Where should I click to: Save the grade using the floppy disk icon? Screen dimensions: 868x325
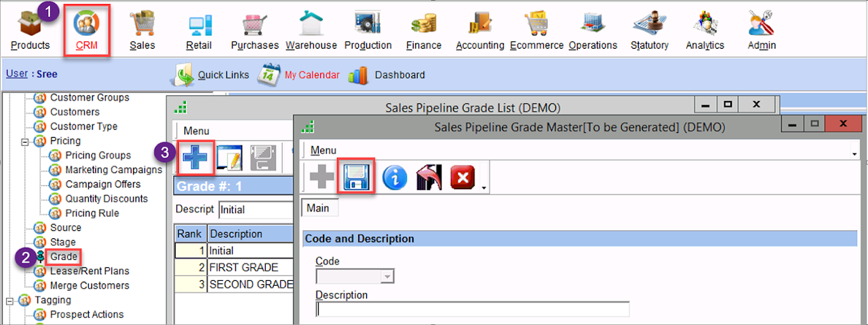(357, 178)
